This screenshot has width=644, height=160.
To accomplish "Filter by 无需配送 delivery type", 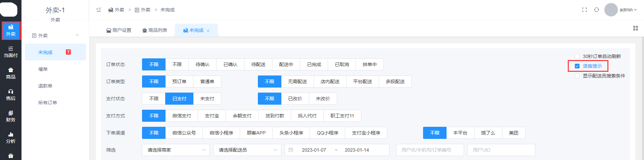I will tap(297, 82).
